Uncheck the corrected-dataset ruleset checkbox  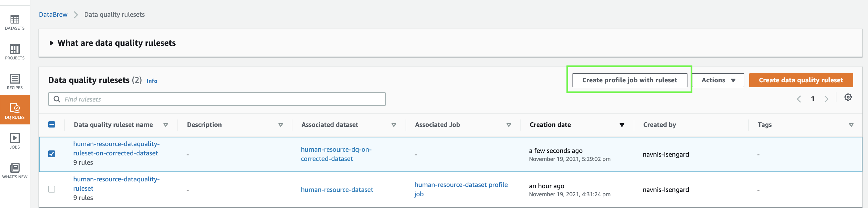[52, 154]
